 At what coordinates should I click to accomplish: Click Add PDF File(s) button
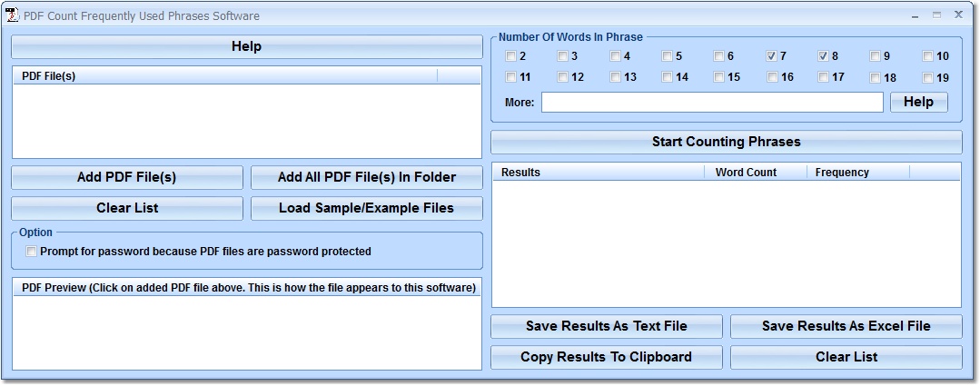(x=127, y=177)
